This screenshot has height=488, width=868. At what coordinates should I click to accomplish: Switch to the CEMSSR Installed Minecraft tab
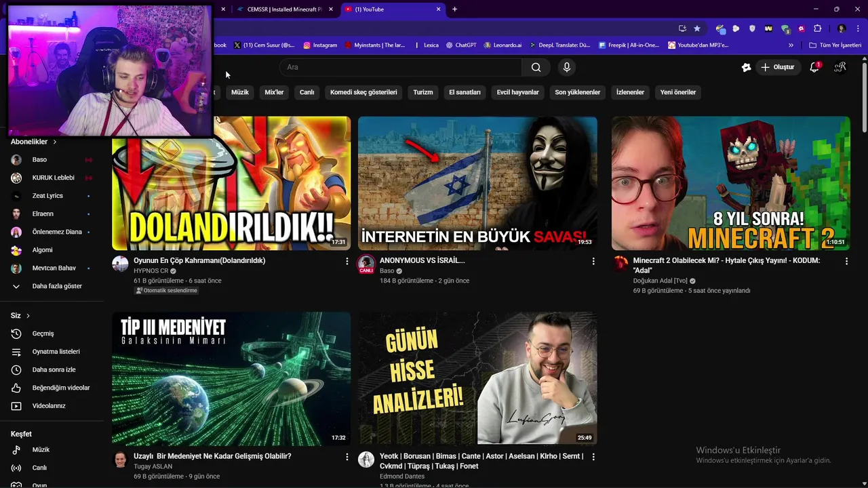click(285, 9)
